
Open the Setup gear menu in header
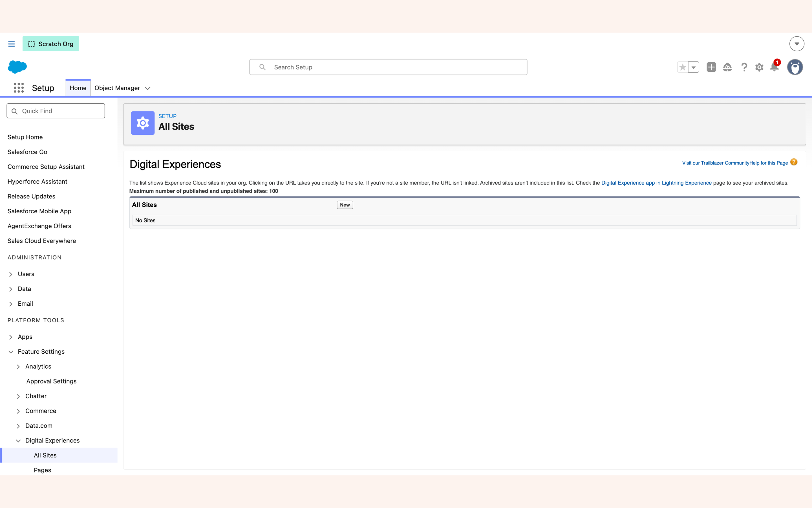759,67
